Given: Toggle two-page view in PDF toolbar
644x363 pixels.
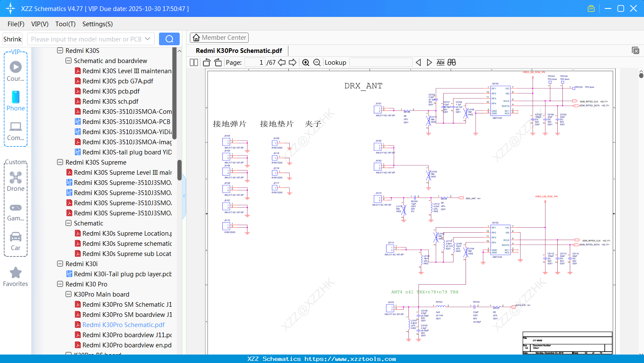Looking at the screenshot, I should coord(193,62).
